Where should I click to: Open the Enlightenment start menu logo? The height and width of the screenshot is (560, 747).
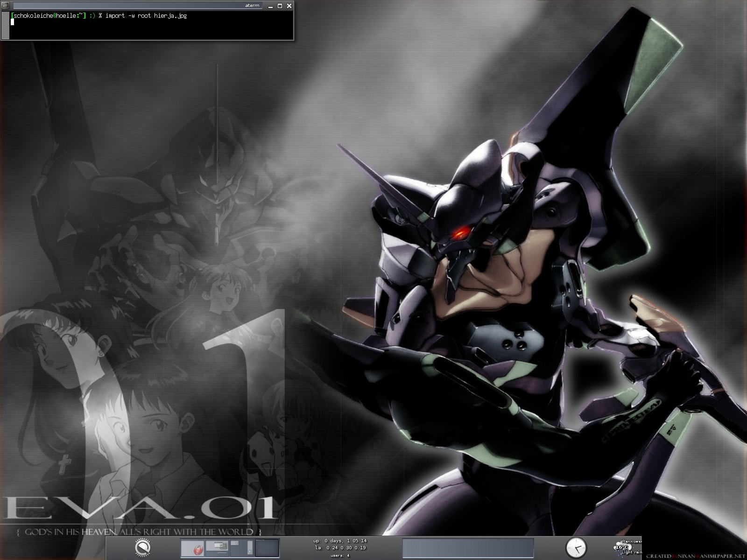[x=143, y=548]
